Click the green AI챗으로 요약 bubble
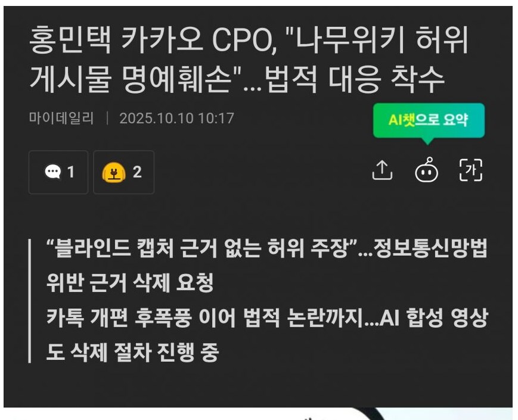 tap(429, 120)
